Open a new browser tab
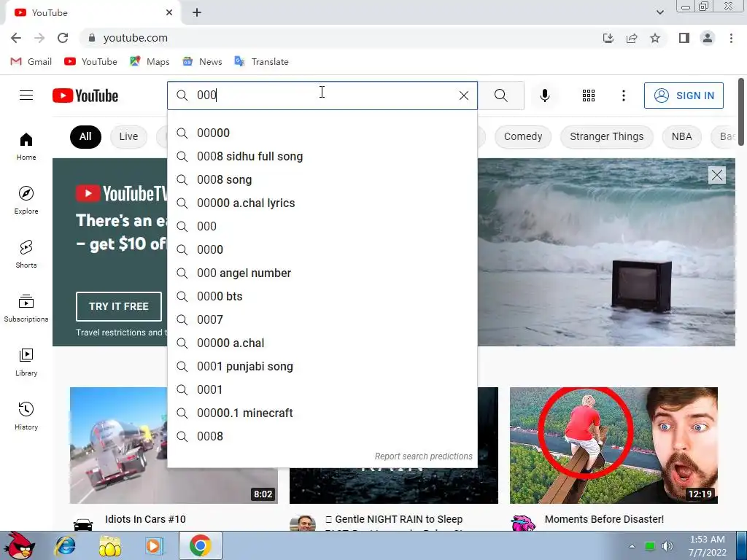Image resolution: width=747 pixels, height=560 pixels. tap(197, 12)
